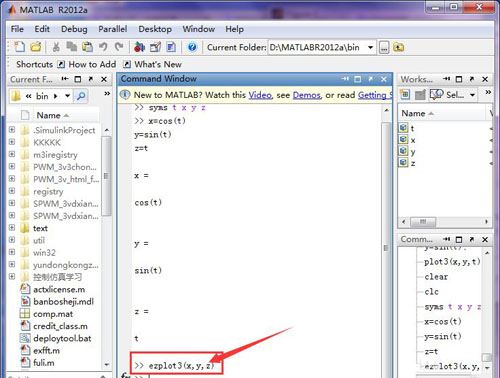Click the New file toolbar icon

click(19, 47)
